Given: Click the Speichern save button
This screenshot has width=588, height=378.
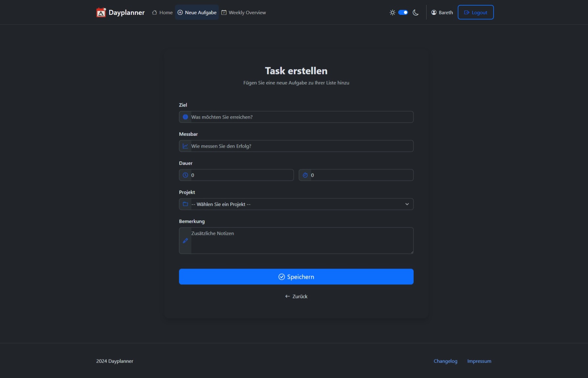Looking at the screenshot, I should pos(296,277).
